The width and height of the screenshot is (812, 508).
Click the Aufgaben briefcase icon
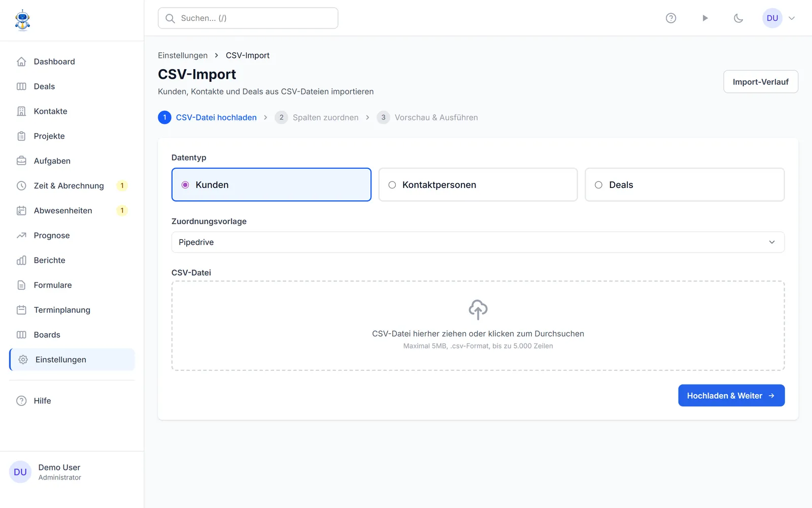pos(21,161)
